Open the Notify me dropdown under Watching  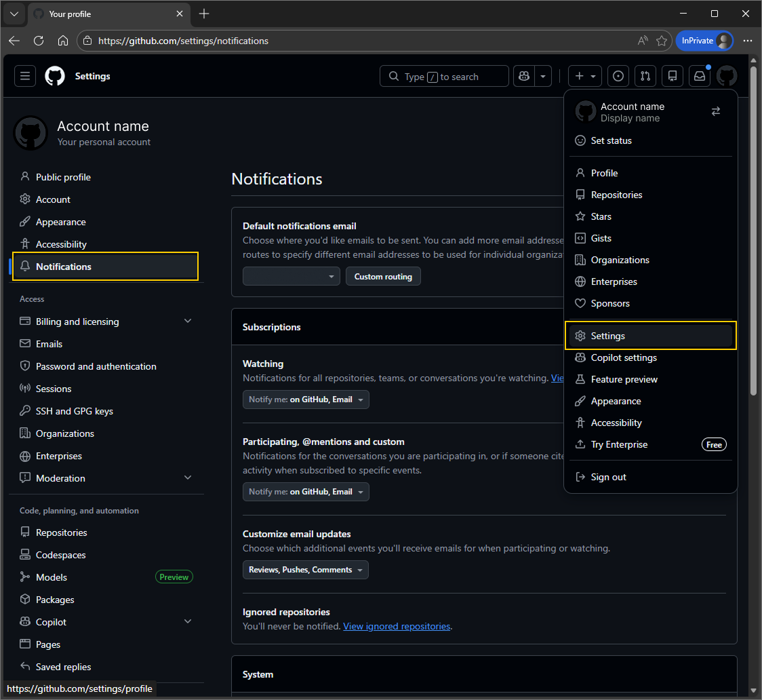pos(305,400)
